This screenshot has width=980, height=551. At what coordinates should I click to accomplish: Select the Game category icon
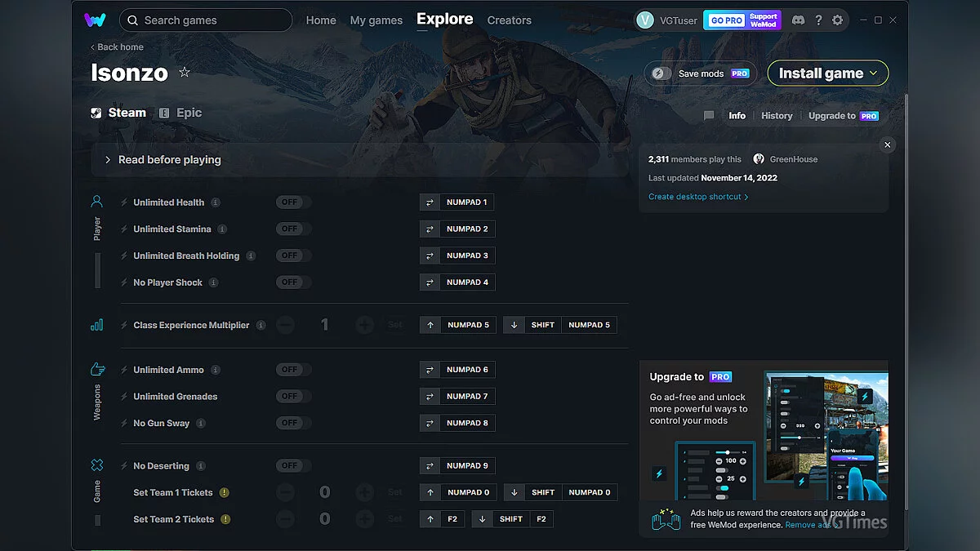(x=97, y=465)
